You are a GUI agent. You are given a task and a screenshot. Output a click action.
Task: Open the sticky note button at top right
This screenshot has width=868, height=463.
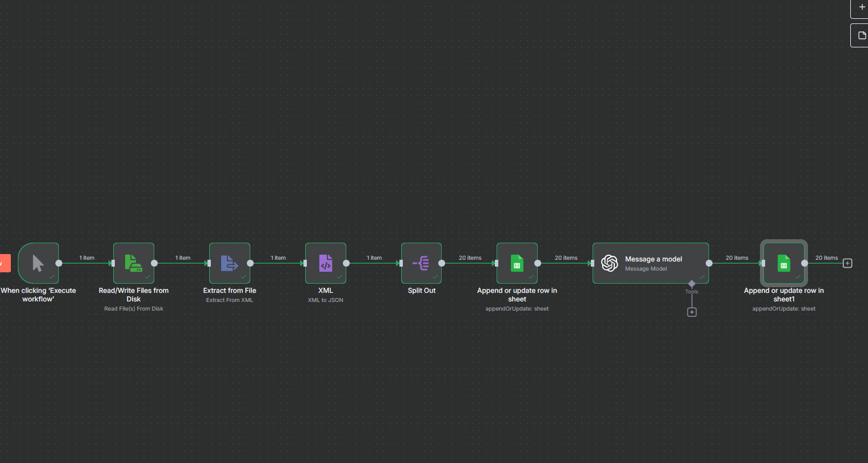(x=861, y=35)
